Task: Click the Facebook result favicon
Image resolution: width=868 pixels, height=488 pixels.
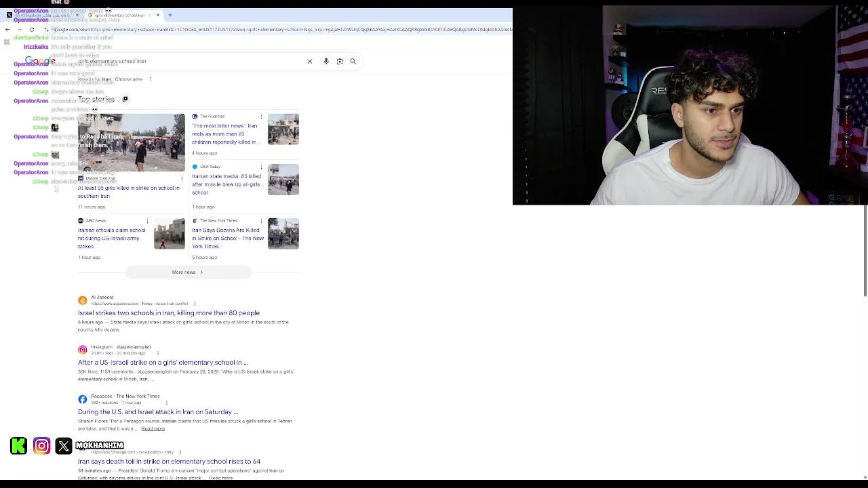Action: [83, 399]
